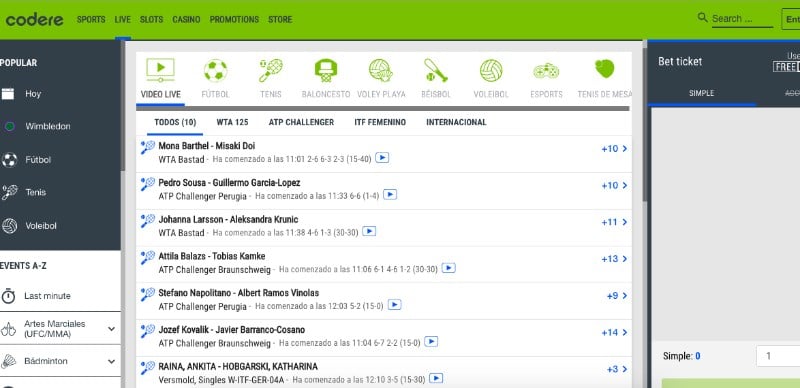Screen dimensions: 800x388
Task: Switch to the ATP Challenger tab
Action: [301, 123]
